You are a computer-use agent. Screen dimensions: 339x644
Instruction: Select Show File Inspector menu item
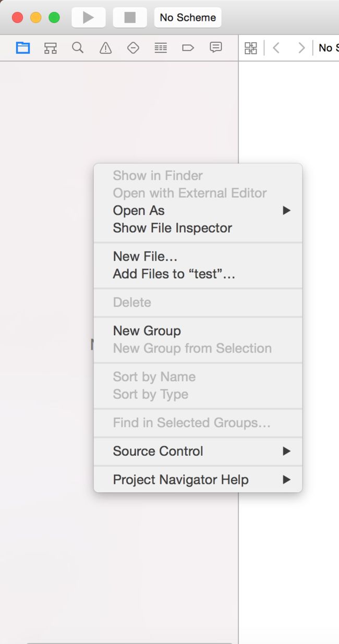198,228
